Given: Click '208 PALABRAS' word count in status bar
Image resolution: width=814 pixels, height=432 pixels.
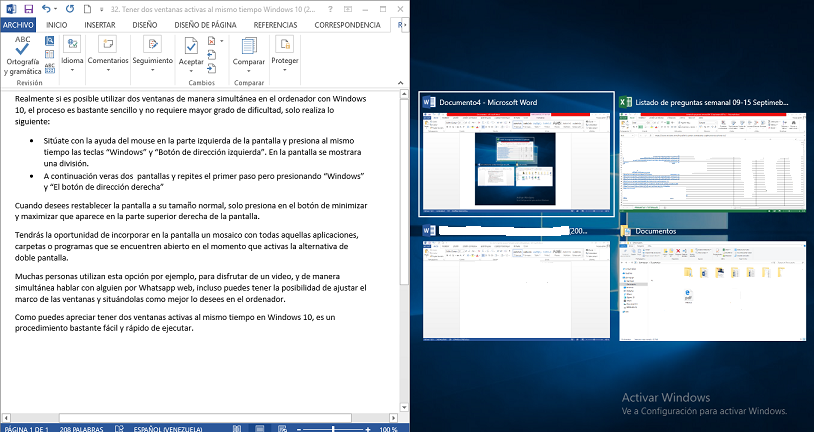Looking at the screenshot, I should [82, 429].
